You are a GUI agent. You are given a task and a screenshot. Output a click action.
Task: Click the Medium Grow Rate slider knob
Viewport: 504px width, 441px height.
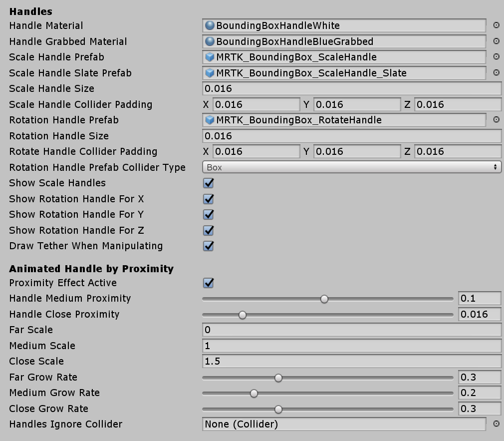254,394
